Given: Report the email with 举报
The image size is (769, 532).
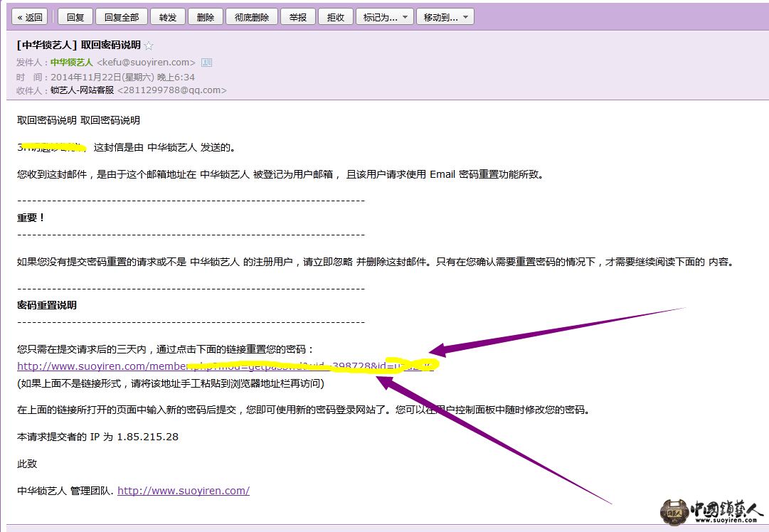Looking at the screenshot, I should (297, 17).
